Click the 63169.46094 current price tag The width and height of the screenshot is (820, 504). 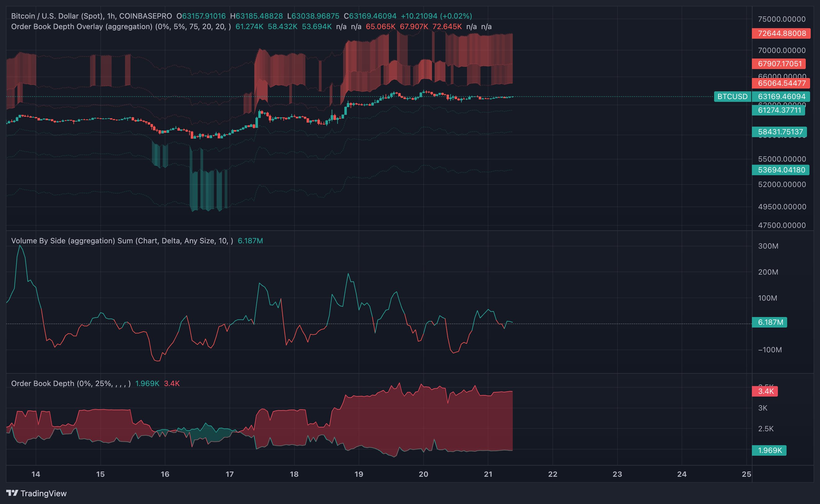click(781, 96)
